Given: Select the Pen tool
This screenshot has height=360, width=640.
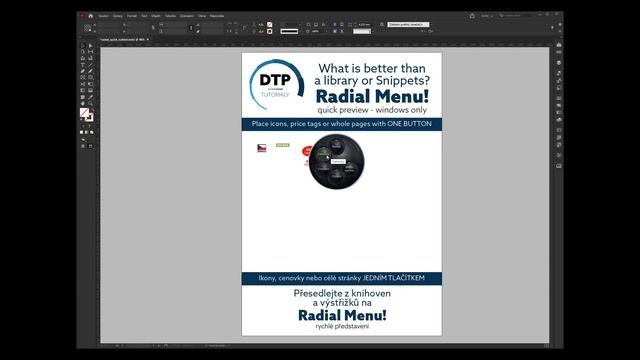Looking at the screenshot, I should coord(82,71).
